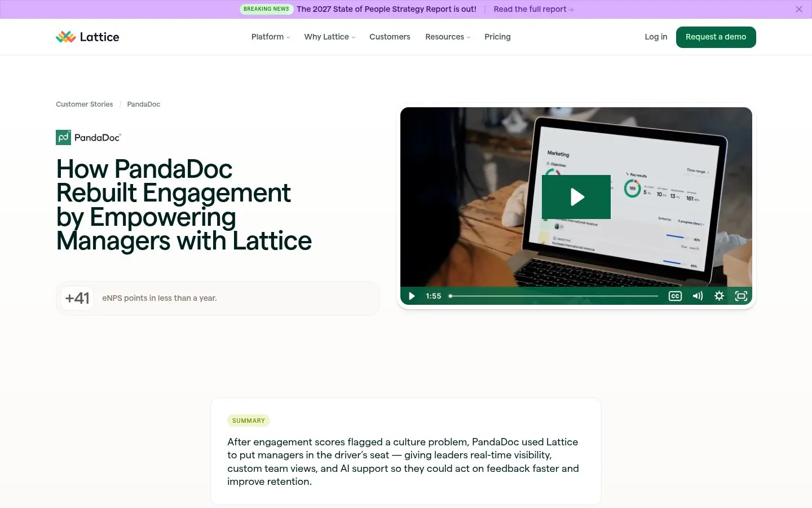Open the Customer Stories breadcrumb
This screenshot has width=812, height=508.
[85, 104]
